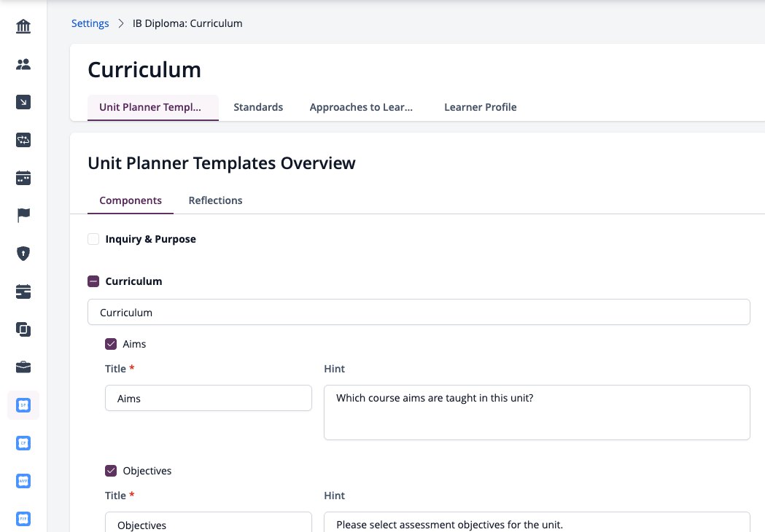
Task: Open the Learner Profile tab
Action: (x=480, y=107)
